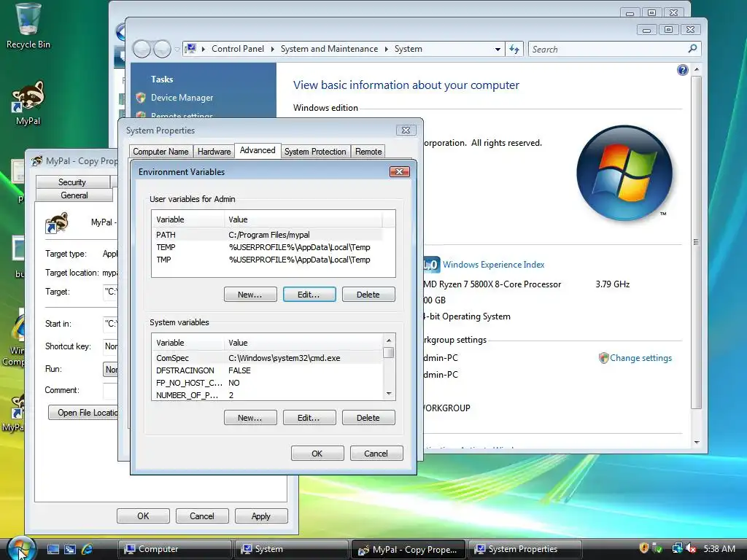Click the control panel icon in address bar
This screenshot has height=560, width=747.
coord(190,49)
